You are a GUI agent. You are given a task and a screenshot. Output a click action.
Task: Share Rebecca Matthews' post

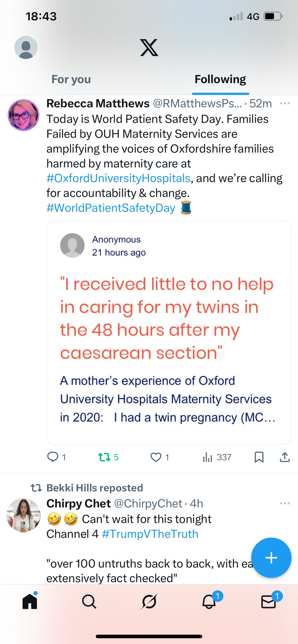click(x=285, y=457)
